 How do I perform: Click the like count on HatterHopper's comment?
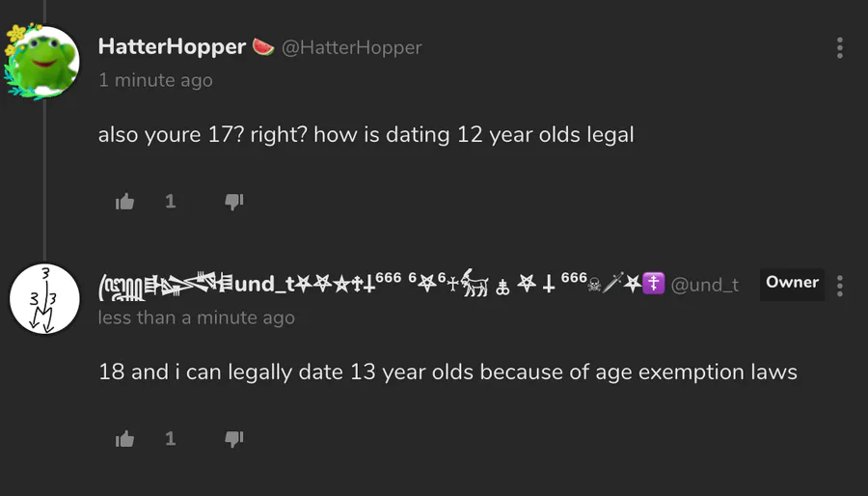pos(171,202)
